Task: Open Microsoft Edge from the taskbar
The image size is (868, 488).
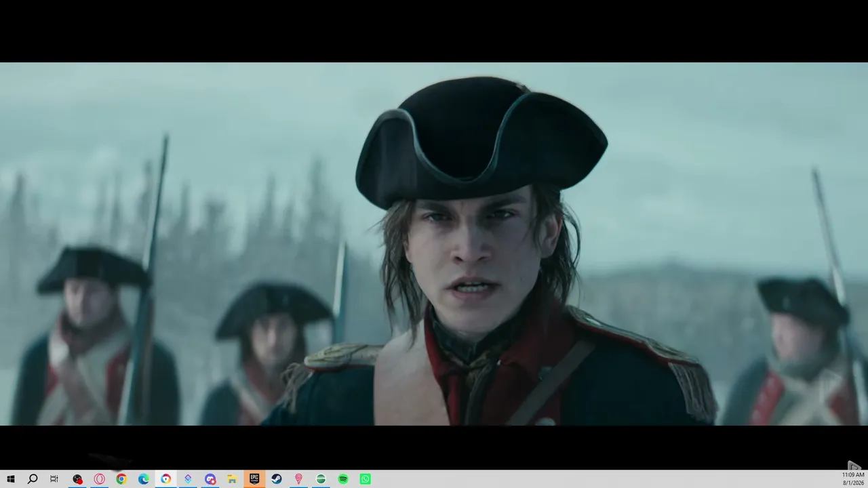Action: click(x=144, y=479)
